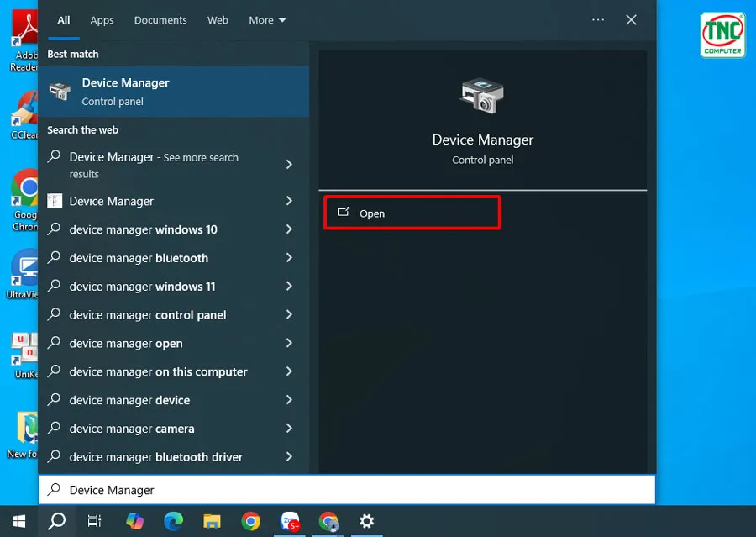Choose the 'device manager bluetooth' suggestion
Image resolution: width=756 pixels, height=537 pixels.
click(139, 258)
